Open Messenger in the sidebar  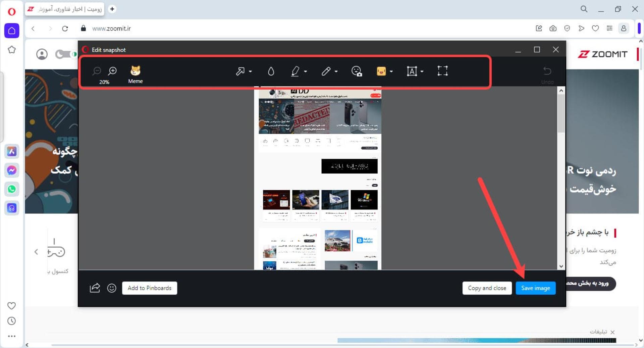(x=12, y=170)
